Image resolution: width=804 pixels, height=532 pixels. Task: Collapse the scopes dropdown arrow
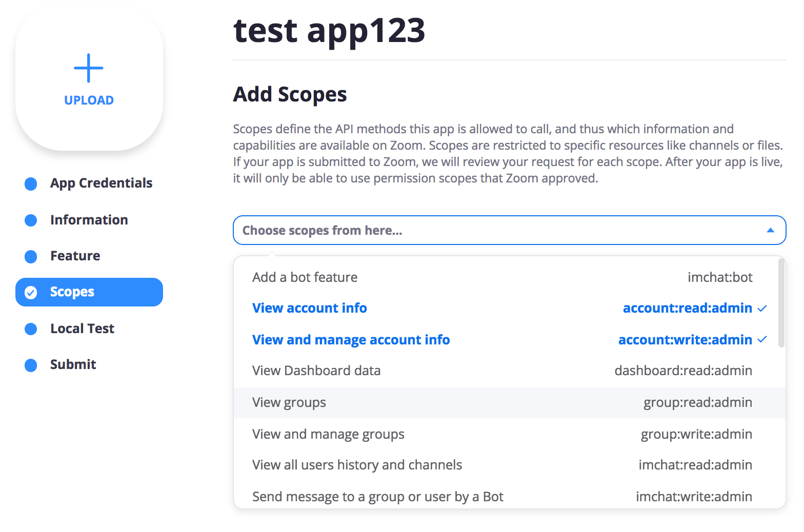tap(770, 231)
